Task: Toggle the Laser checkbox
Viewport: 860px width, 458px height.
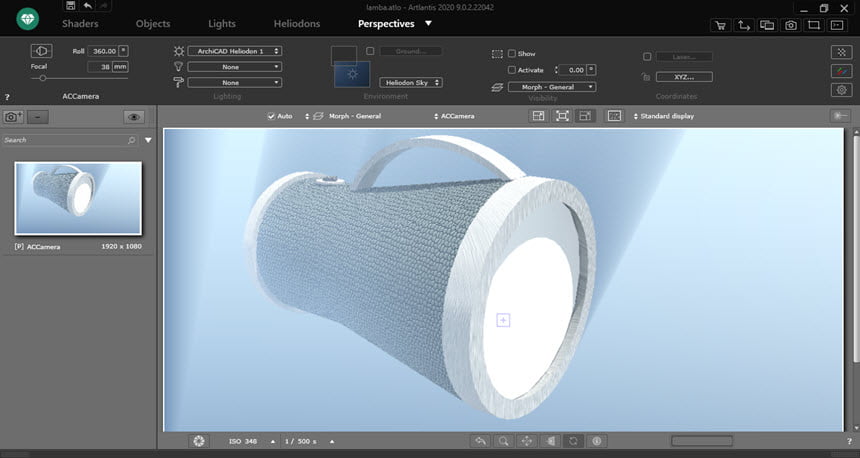Action: click(x=647, y=56)
